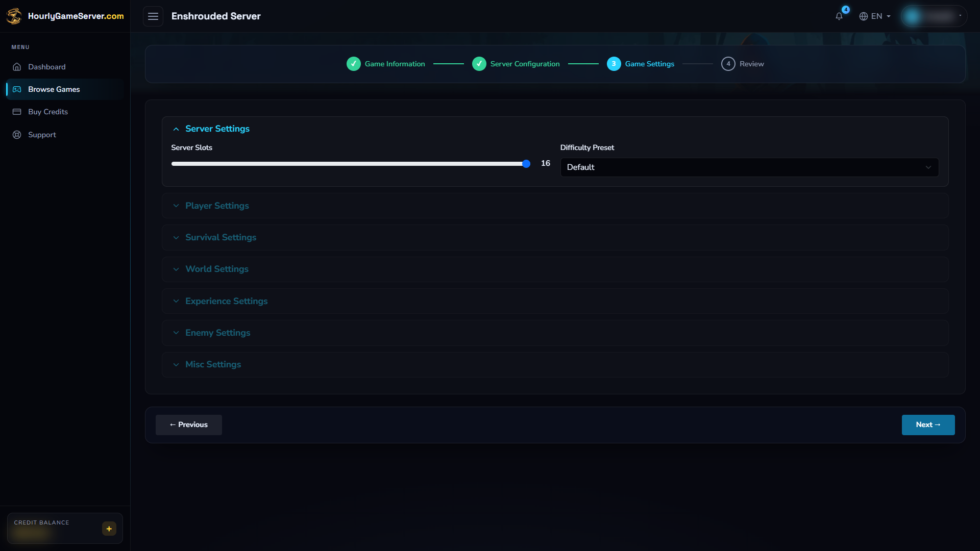Click the Enshrouded Server page title
This screenshot has height=551, width=980.
point(216,16)
